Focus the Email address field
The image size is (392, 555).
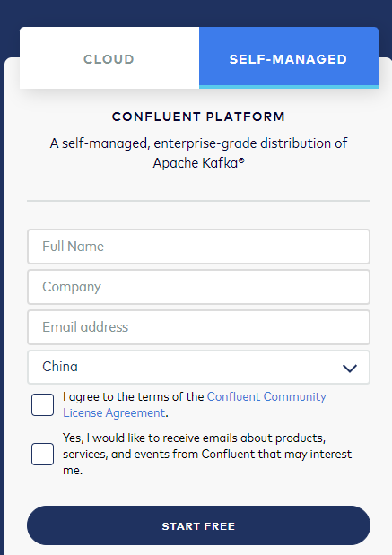click(x=198, y=327)
